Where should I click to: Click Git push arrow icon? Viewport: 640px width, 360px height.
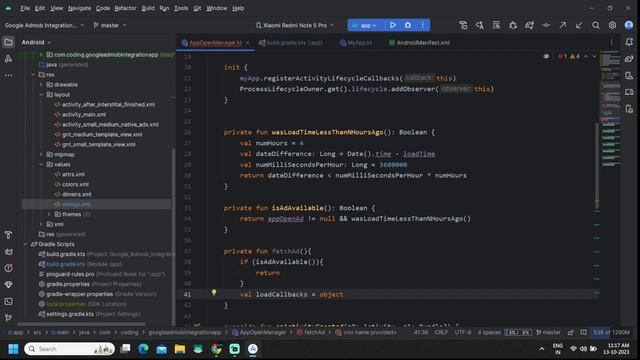pos(562,25)
